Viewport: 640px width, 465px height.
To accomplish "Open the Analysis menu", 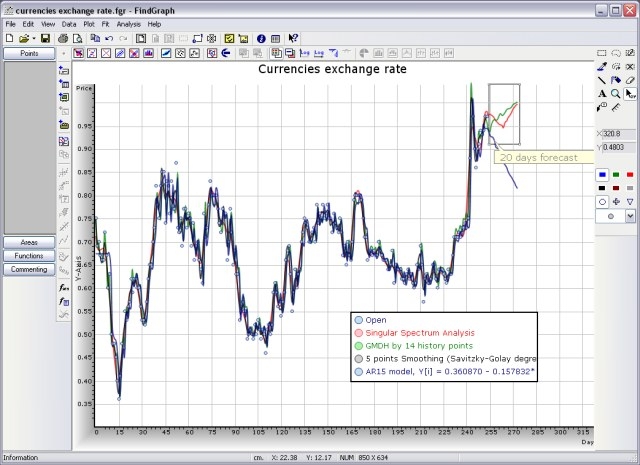I will point(128,23).
